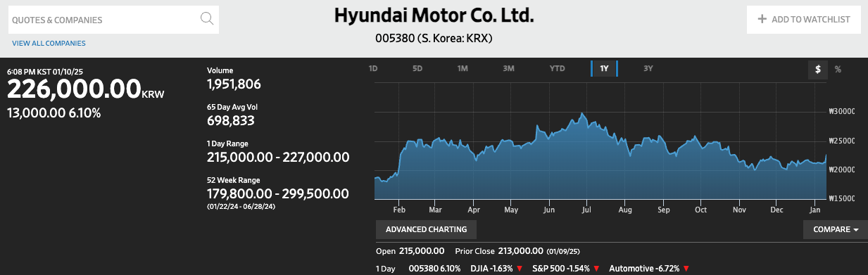
Task: Select the 1M chart range
Action: [x=463, y=69]
